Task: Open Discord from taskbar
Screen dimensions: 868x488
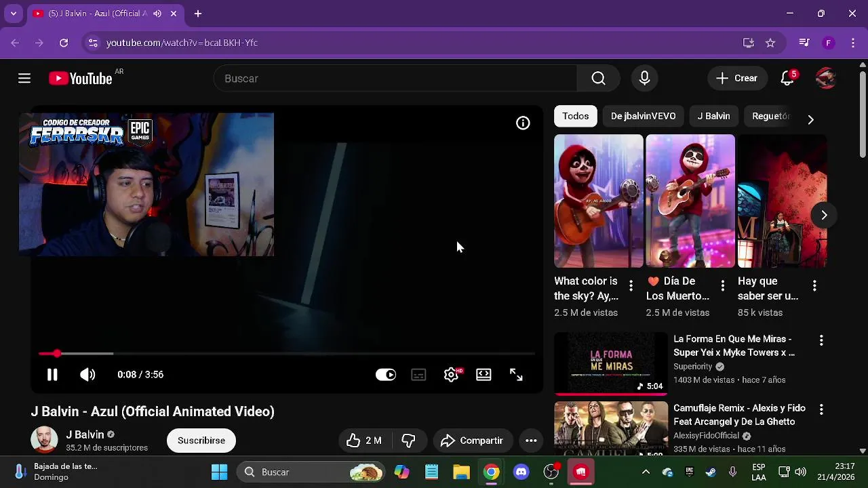Action: 521,472
